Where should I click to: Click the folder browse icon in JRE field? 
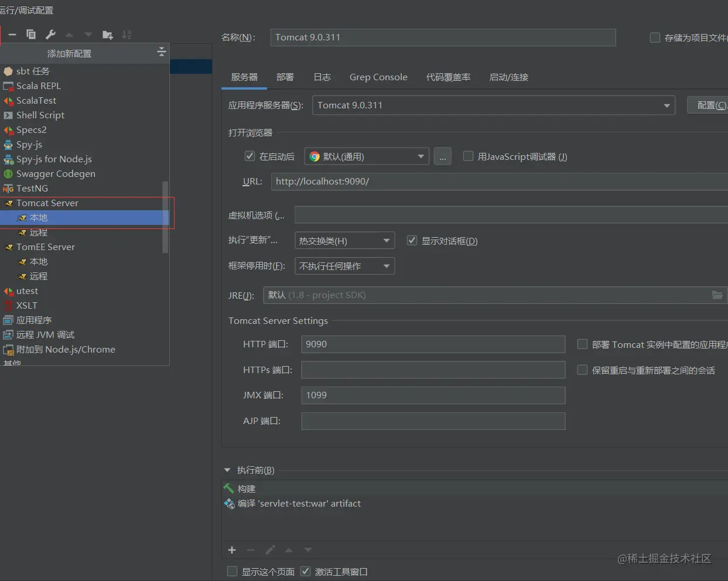point(717,295)
